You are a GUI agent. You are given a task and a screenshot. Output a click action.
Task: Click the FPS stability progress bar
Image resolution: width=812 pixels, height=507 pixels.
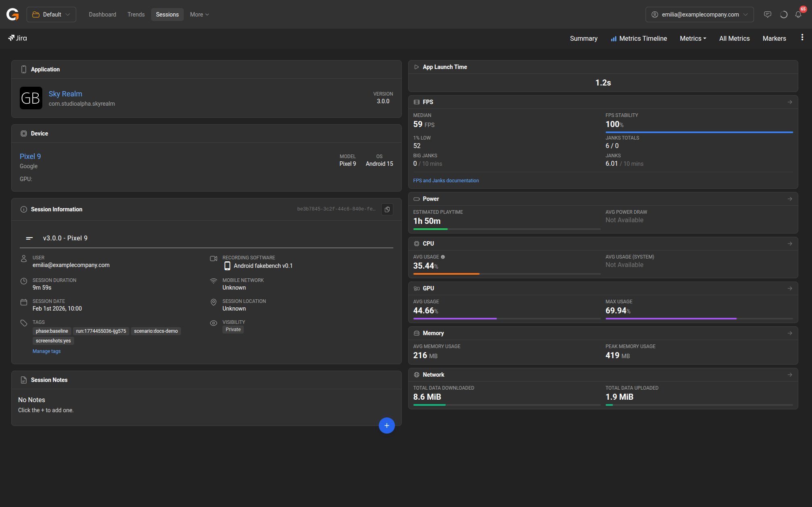(x=699, y=132)
